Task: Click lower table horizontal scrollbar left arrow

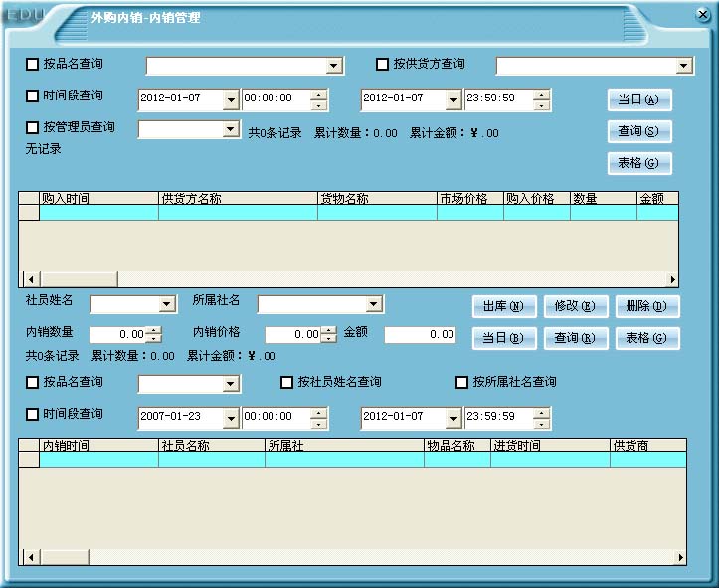Action: pyautogui.click(x=31, y=557)
